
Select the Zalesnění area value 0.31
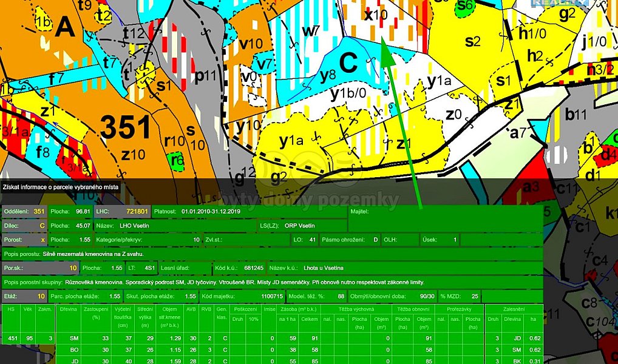tap(535, 361)
